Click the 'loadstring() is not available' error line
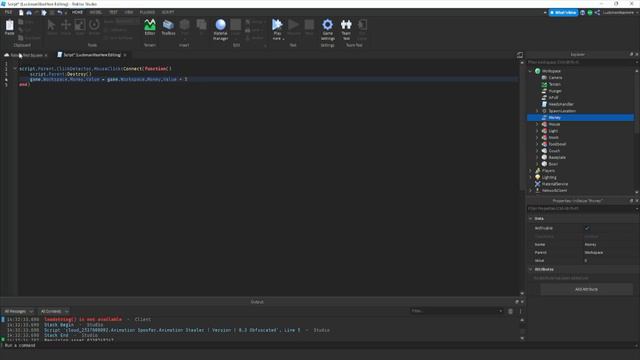The width and height of the screenshot is (640, 360). (x=83, y=319)
